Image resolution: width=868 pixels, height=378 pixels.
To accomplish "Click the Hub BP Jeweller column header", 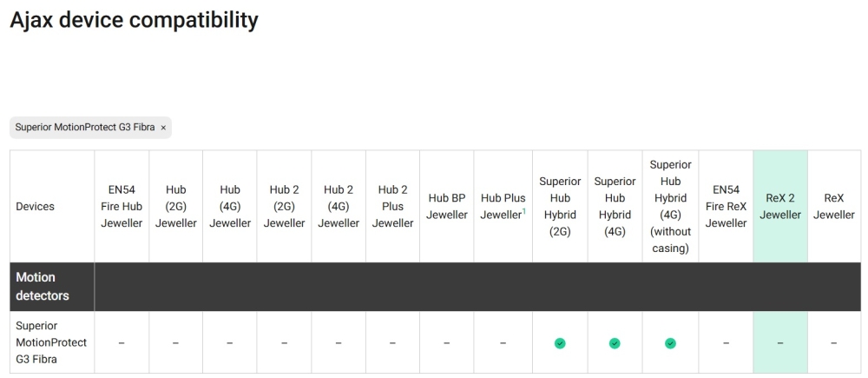I will click(x=447, y=207).
